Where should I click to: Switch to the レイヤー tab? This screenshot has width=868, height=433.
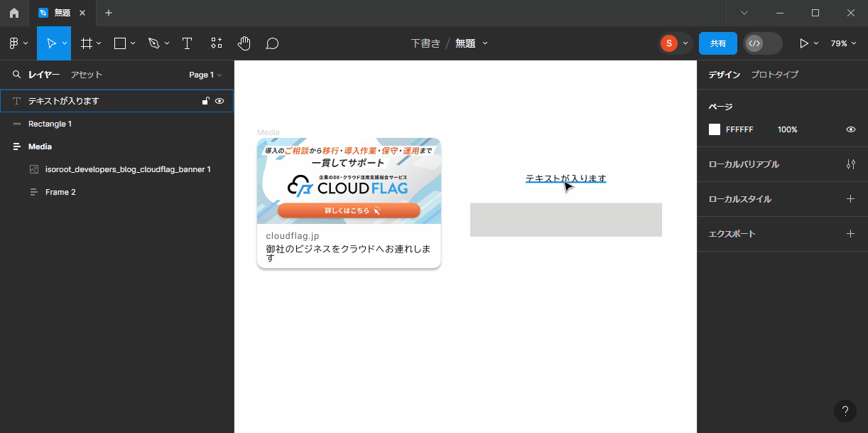click(x=44, y=75)
